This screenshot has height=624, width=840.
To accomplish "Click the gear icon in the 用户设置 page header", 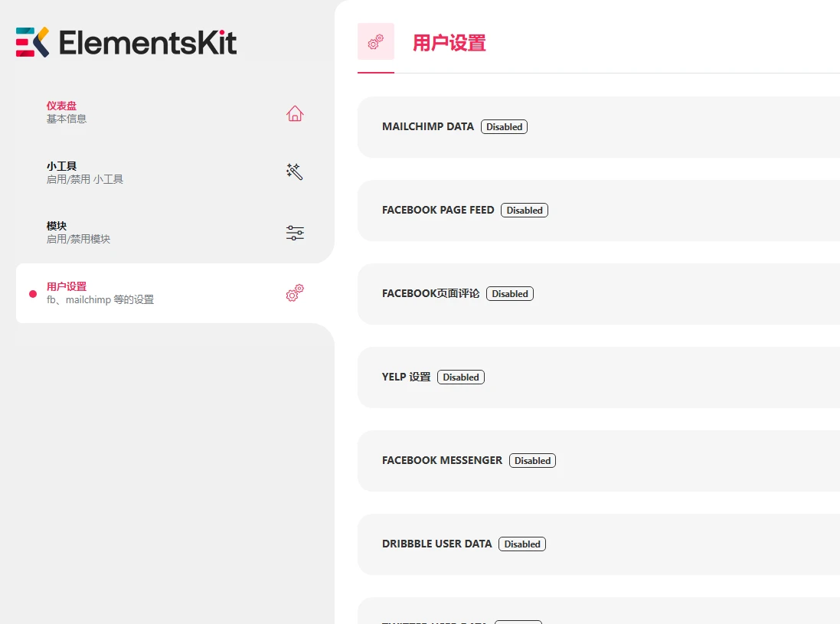I will click(375, 41).
